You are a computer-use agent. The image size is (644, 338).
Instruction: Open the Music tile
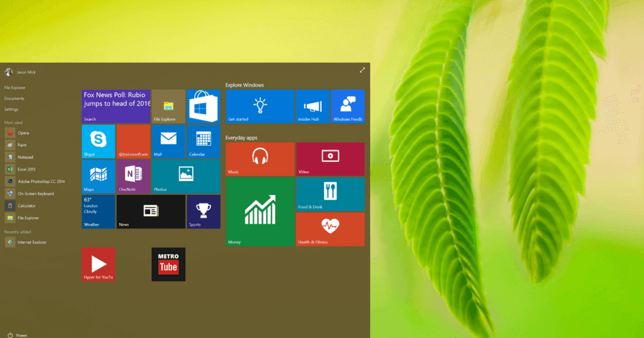(x=260, y=159)
